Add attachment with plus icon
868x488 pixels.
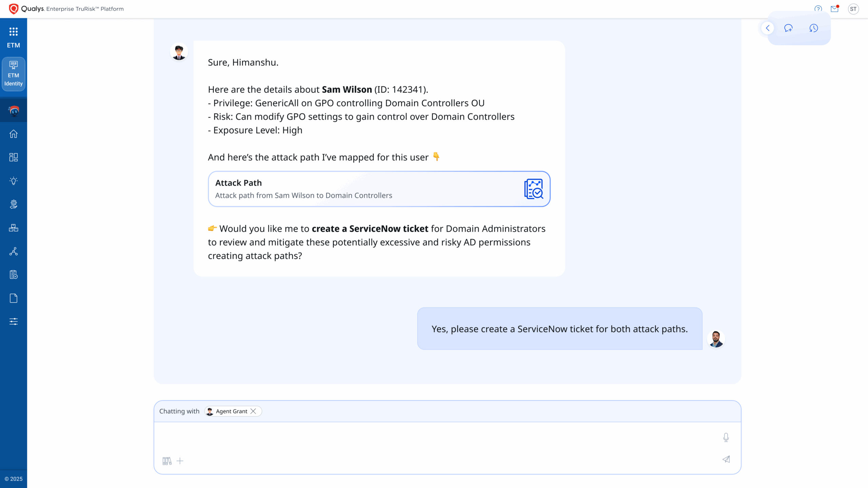click(x=180, y=461)
